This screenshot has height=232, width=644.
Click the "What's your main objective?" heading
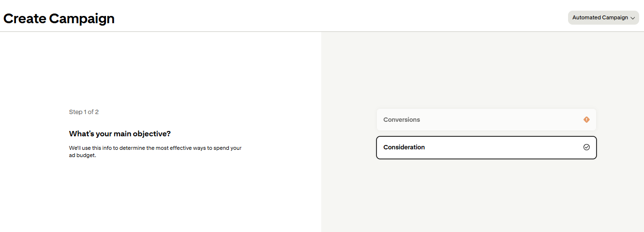(x=120, y=133)
